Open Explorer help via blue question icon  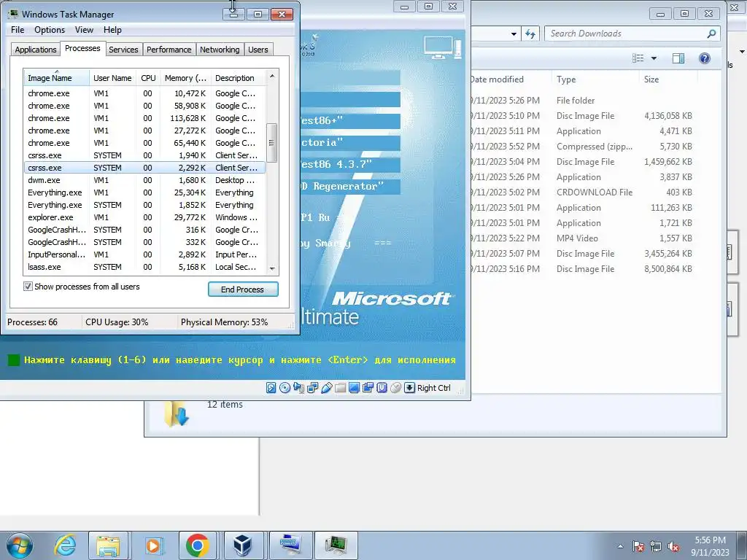[704, 58]
